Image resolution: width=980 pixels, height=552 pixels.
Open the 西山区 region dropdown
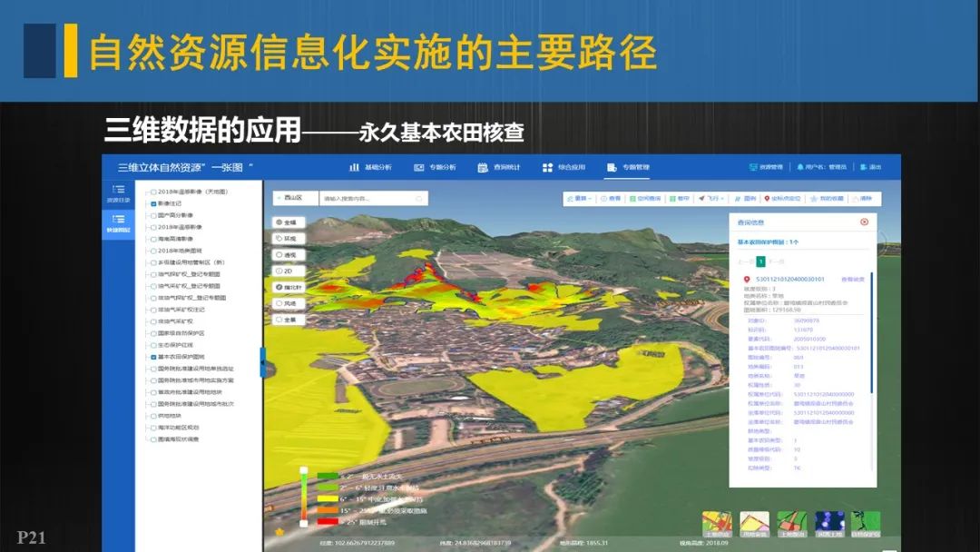[x=296, y=198]
